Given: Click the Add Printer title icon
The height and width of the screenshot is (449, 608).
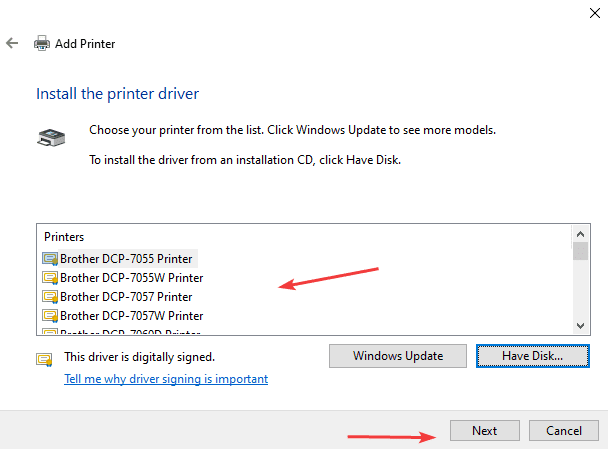Looking at the screenshot, I should tap(42, 44).
